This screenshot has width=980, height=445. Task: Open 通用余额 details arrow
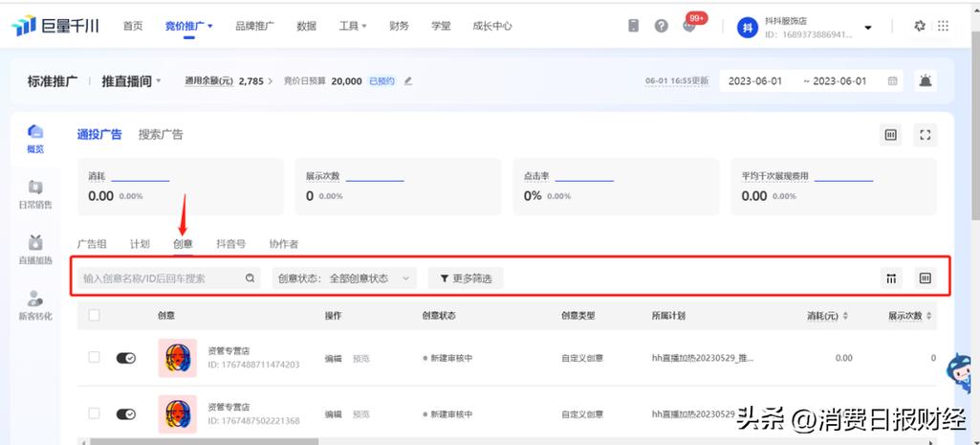[x=270, y=81]
